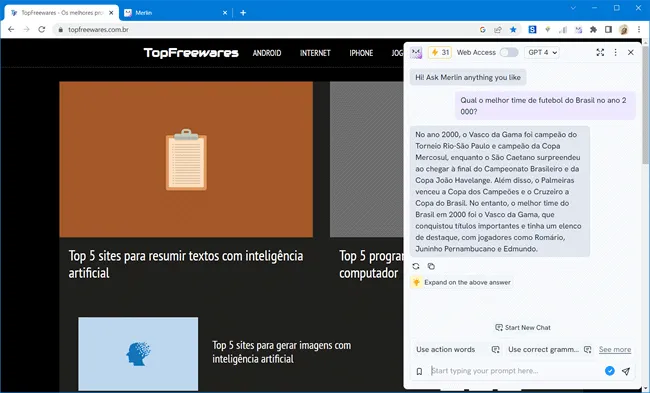
Task: Click the Google icon in the address bar
Action: point(483,29)
